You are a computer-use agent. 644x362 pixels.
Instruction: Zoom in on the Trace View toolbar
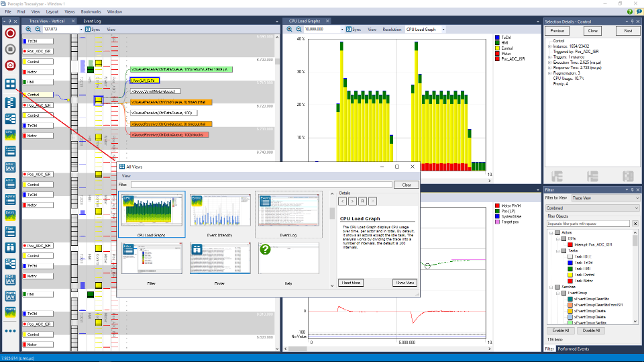(28, 29)
